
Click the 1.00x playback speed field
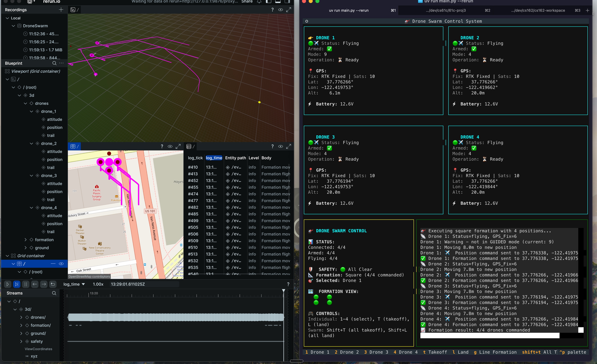[x=98, y=284]
